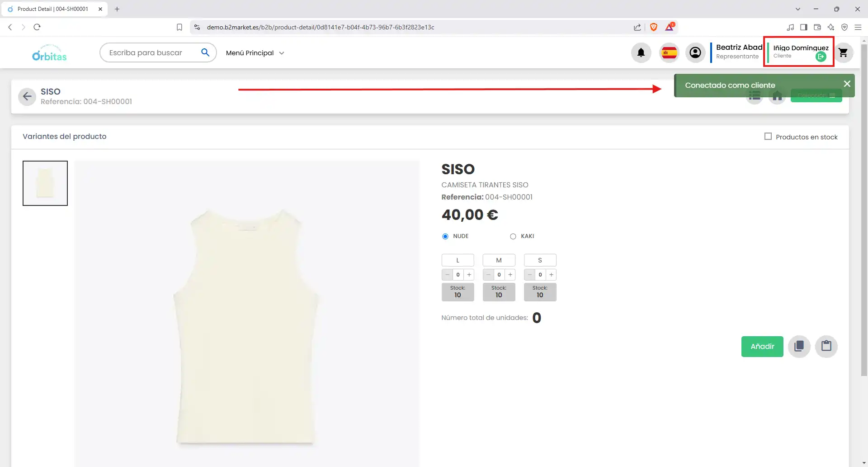Increase quantity for size M
The width and height of the screenshot is (868, 467).
pos(510,275)
